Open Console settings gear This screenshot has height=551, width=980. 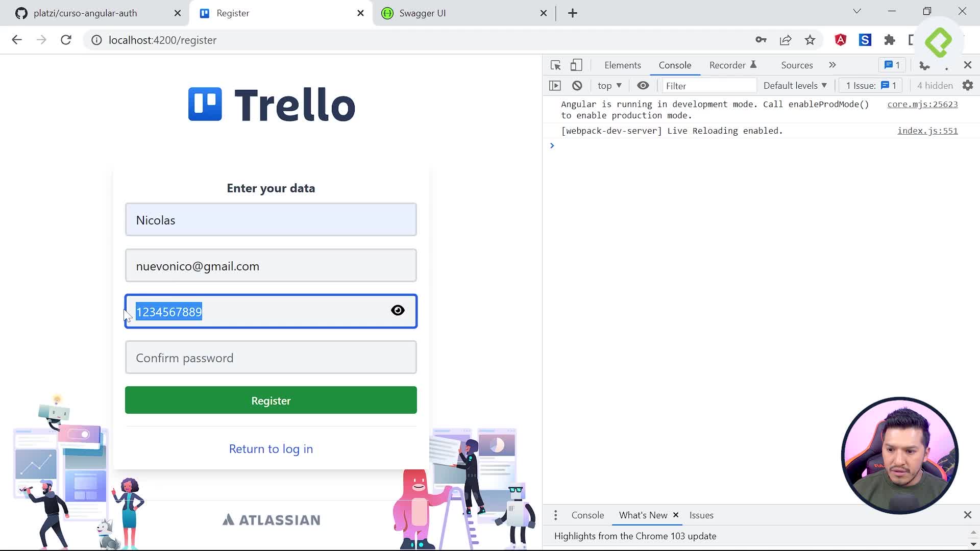968,86
